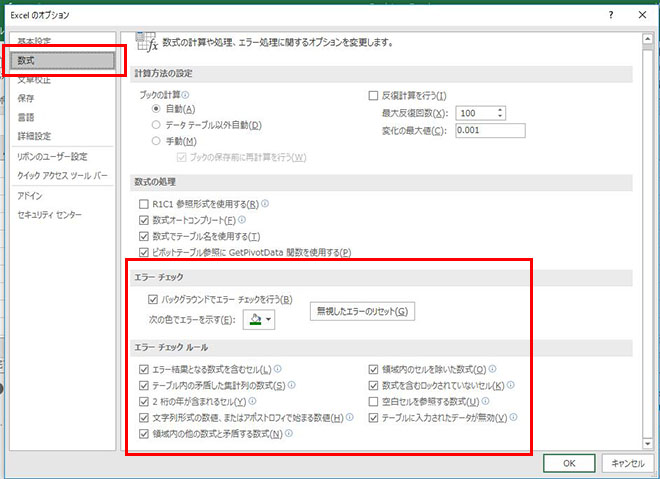Click info icon for 文字列形式の数値 rule
Image resolution: width=660 pixels, height=479 pixels.
(349, 417)
